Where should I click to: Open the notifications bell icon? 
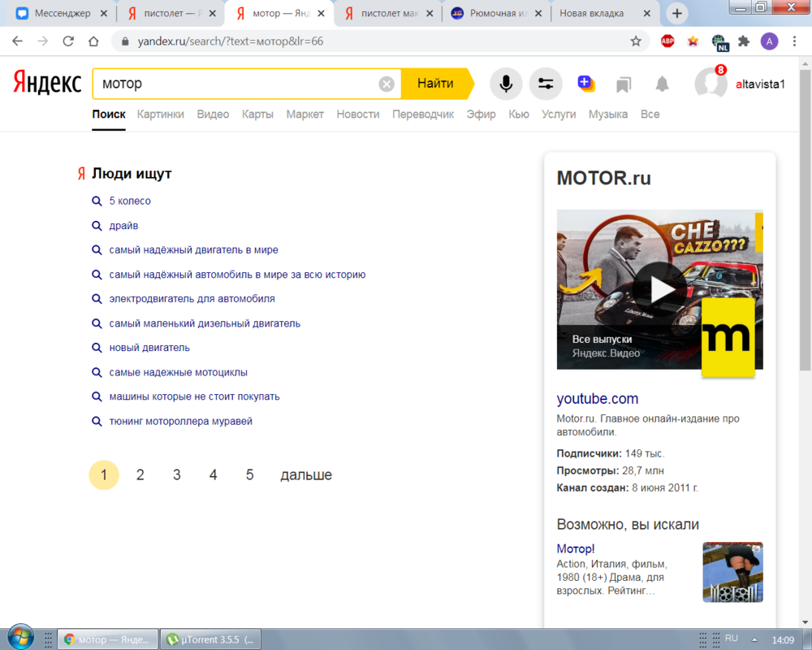(663, 84)
